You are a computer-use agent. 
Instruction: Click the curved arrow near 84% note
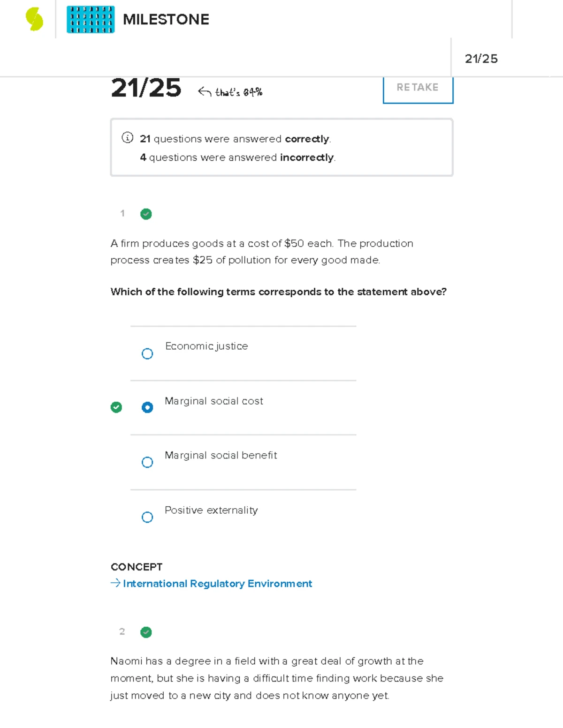tap(205, 91)
